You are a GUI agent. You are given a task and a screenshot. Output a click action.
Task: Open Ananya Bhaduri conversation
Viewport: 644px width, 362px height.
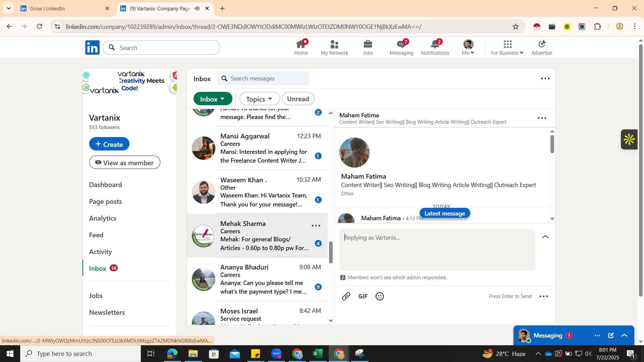(x=257, y=279)
